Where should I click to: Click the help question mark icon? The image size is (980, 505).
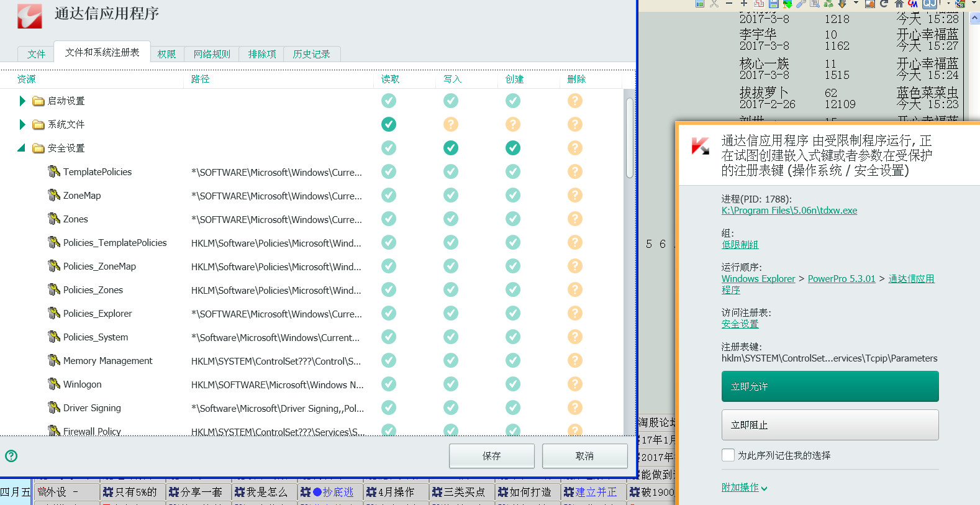(11, 456)
